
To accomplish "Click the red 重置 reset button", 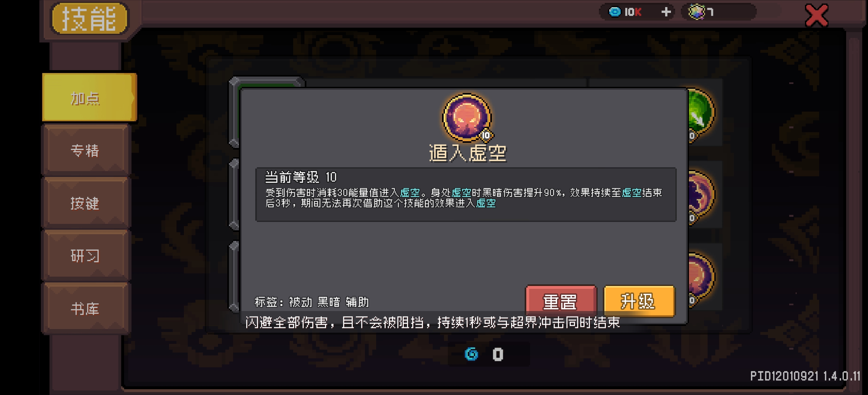I will [561, 301].
